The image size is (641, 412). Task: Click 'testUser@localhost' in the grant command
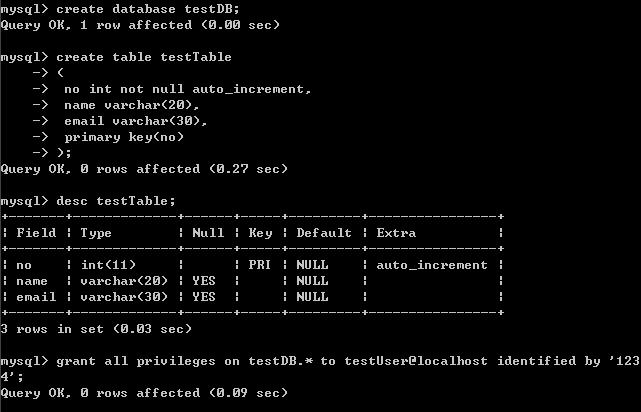tap(416, 361)
